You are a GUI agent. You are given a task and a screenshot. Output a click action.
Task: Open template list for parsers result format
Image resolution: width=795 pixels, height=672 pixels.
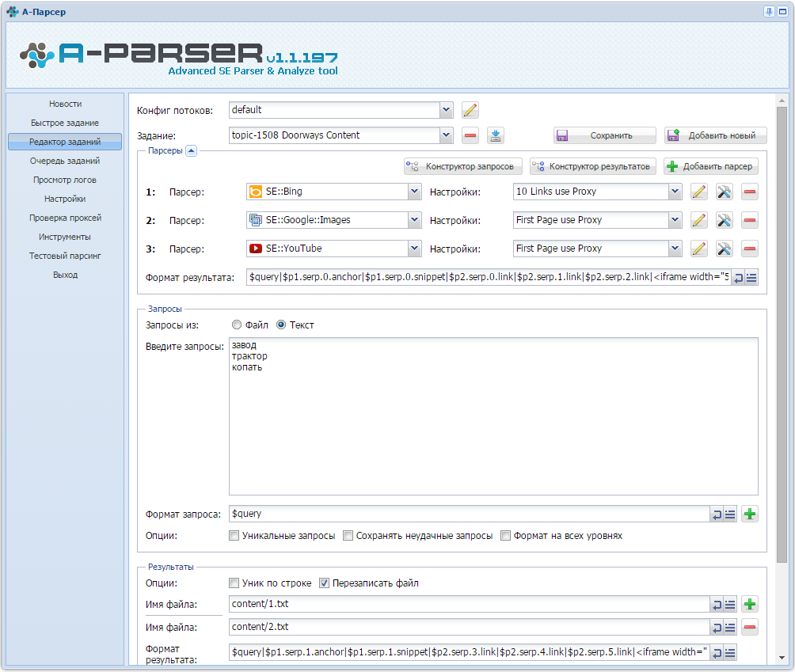tap(751, 277)
